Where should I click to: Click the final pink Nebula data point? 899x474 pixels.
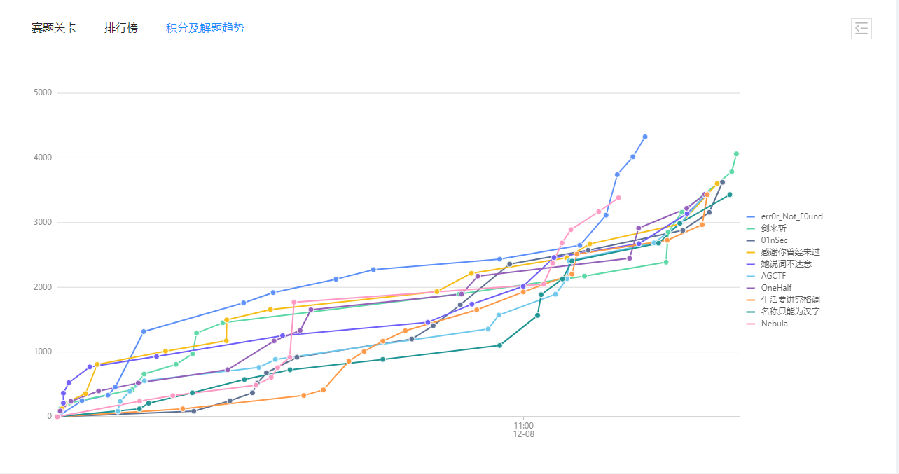619,198
